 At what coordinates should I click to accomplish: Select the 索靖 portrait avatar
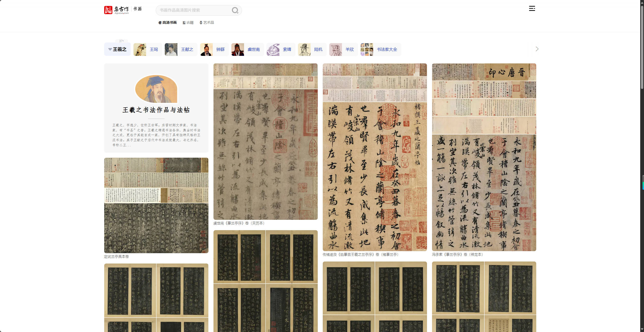[273, 50]
